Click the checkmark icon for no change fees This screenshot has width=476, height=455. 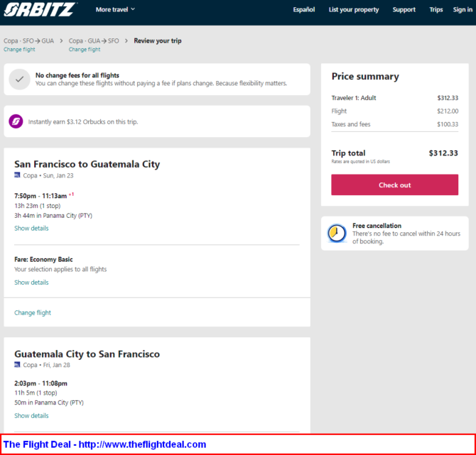19,80
